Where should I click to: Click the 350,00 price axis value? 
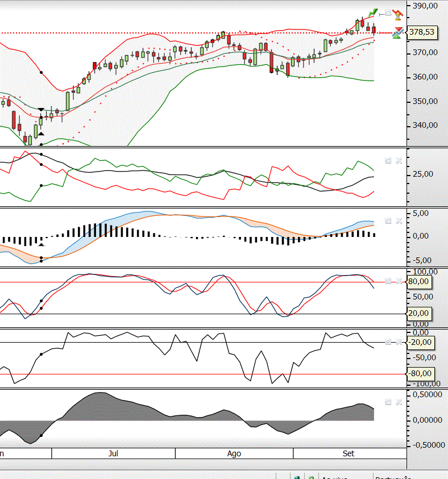(x=425, y=101)
